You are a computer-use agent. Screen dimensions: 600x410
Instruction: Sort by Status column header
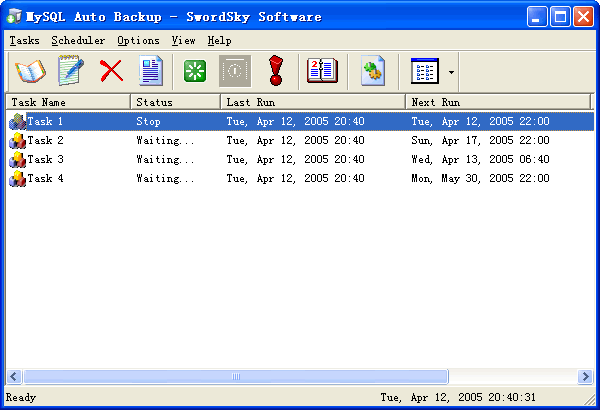tap(176, 102)
